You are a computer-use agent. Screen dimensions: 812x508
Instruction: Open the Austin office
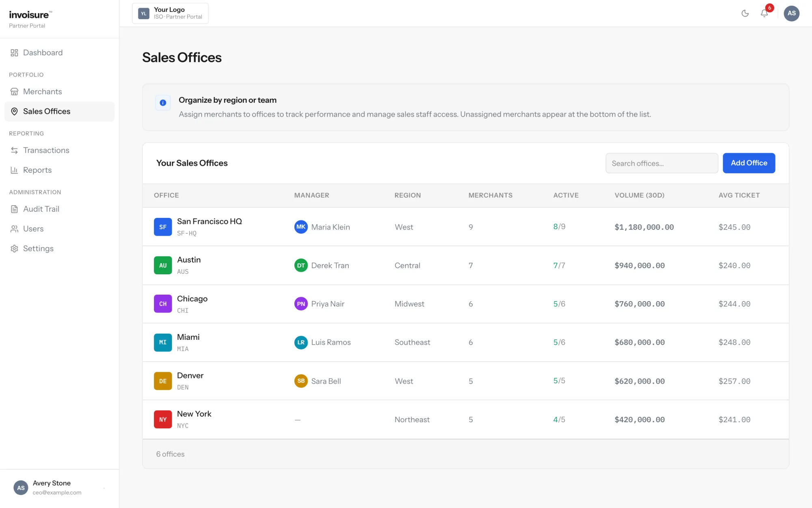point(189,260)
